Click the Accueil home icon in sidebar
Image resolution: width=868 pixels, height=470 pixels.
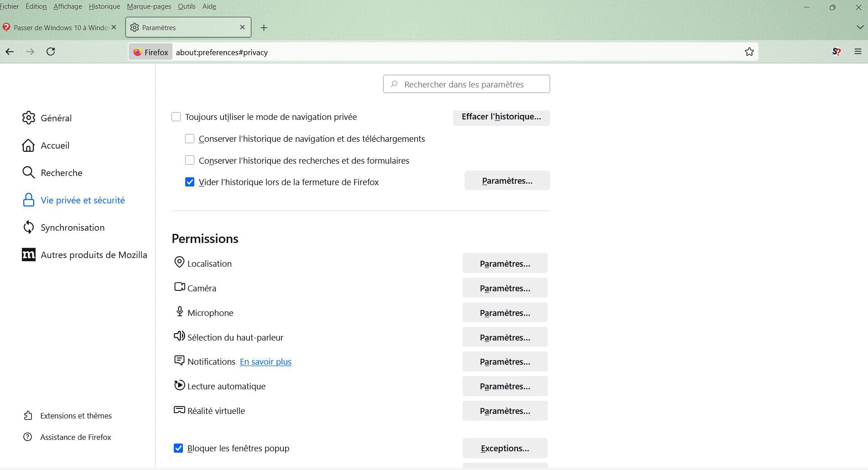(x=28, y=145)
